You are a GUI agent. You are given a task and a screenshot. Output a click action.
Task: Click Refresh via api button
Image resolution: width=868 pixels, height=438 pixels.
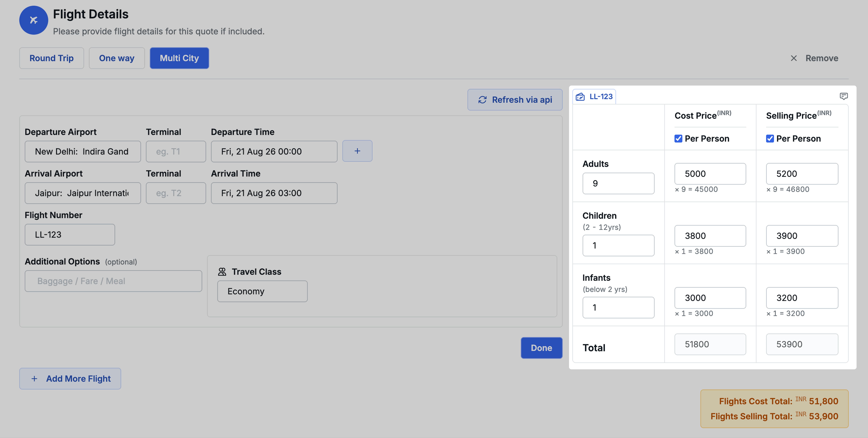(515, 100)
